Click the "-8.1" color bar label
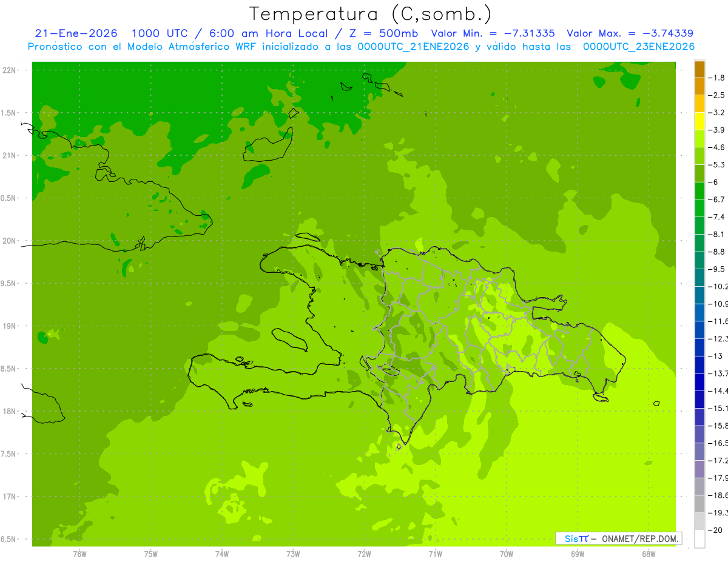Screen dimensions: 728x562 click(x=718, y=235)
